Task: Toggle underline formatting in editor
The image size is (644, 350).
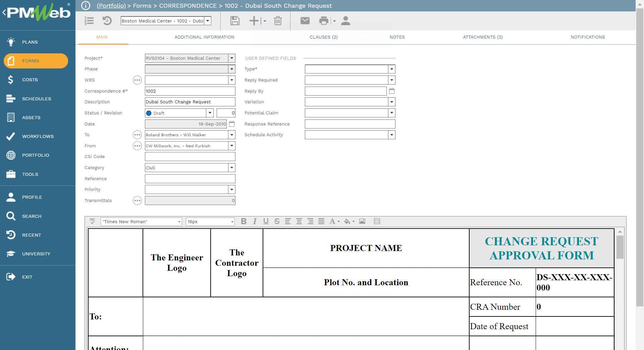Action: 266,221
